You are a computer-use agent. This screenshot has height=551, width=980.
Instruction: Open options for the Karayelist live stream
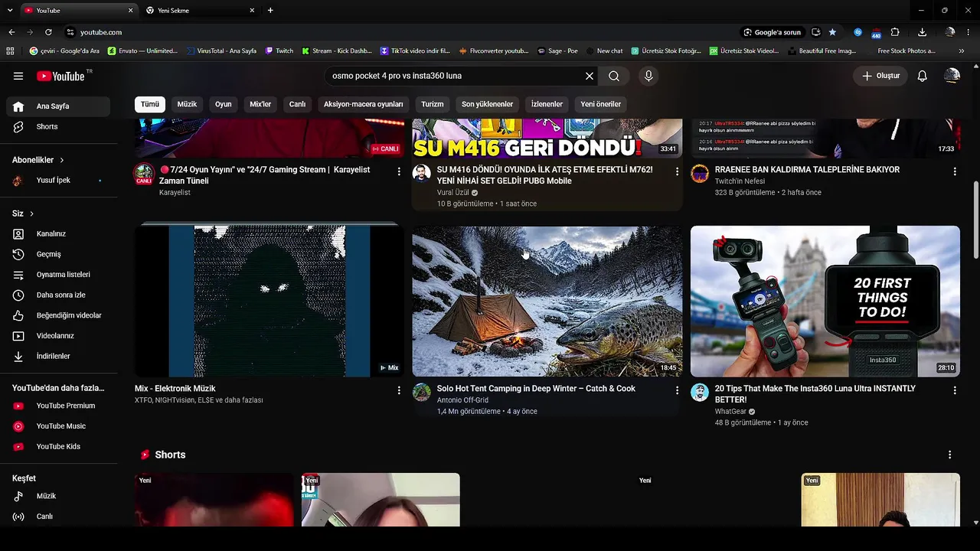(399, 171)
